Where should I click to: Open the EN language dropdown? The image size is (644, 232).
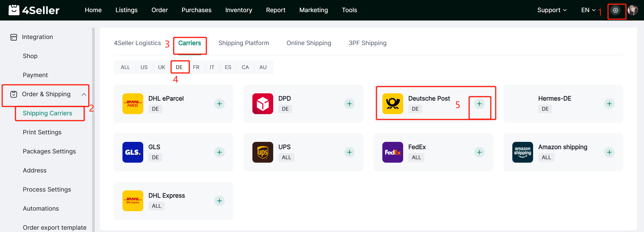coord(588,10)
